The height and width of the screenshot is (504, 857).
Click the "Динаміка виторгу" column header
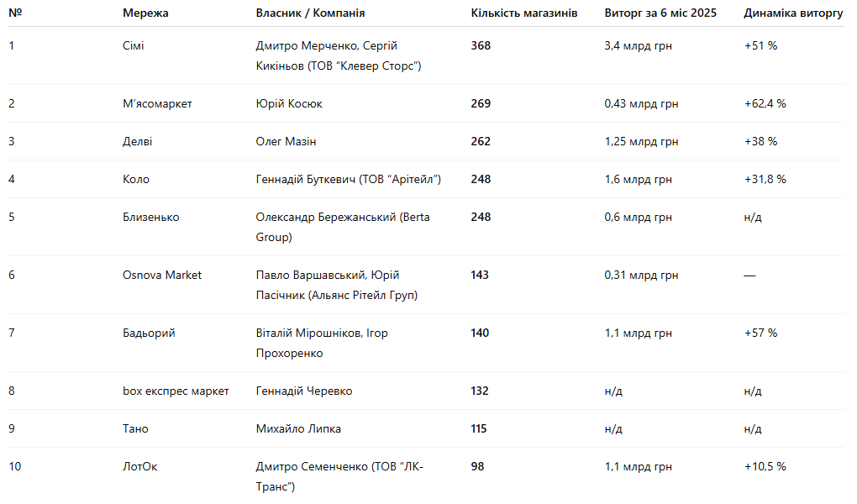coord(793,13)
